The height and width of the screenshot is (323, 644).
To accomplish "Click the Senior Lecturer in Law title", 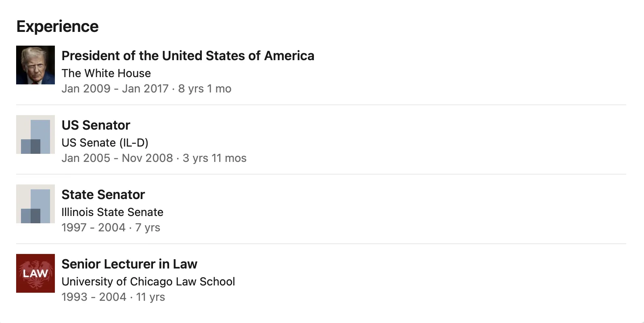I will tap(129, 264).
